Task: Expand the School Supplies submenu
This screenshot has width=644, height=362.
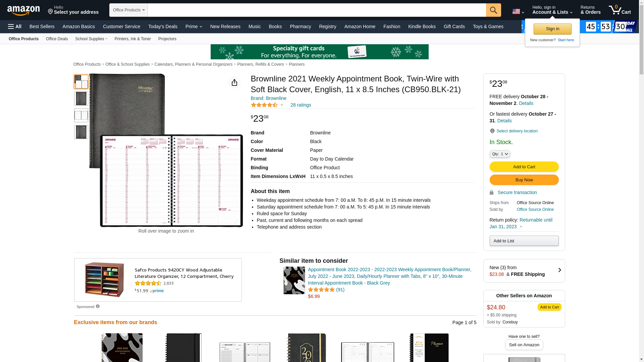Action: tap(91, 39)
